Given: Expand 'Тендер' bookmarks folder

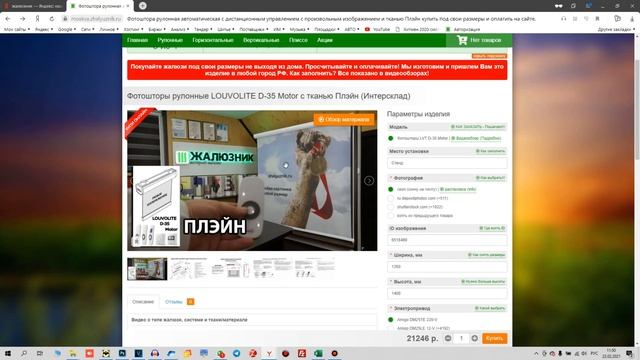Looking at the screenshot, I should [203, 29].
